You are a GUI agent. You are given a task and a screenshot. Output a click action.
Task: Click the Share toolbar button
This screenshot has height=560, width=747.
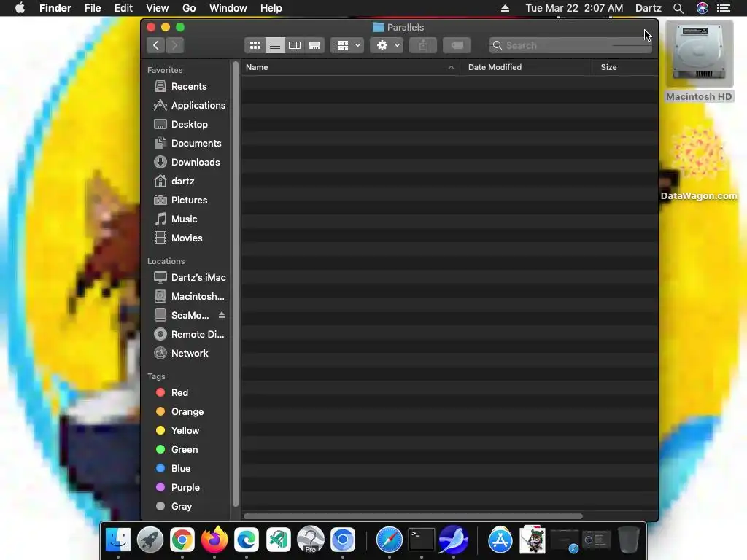pos(423,45)
